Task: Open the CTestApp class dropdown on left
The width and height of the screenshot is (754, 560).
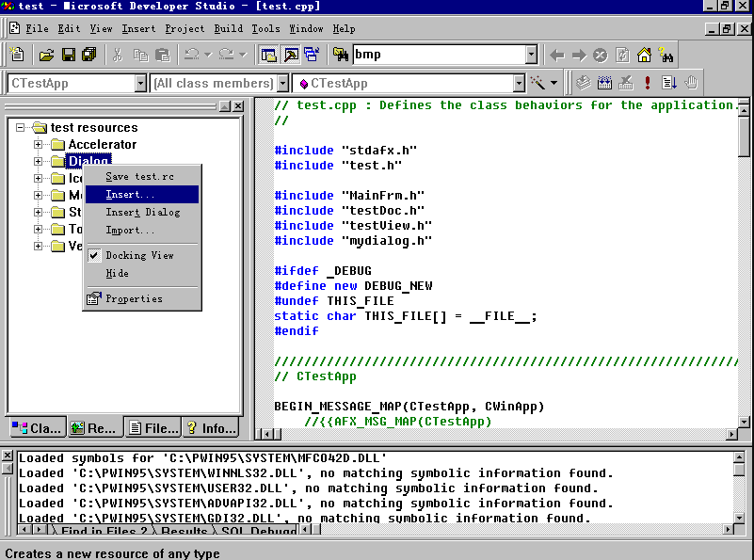Action: pos(140,84)
